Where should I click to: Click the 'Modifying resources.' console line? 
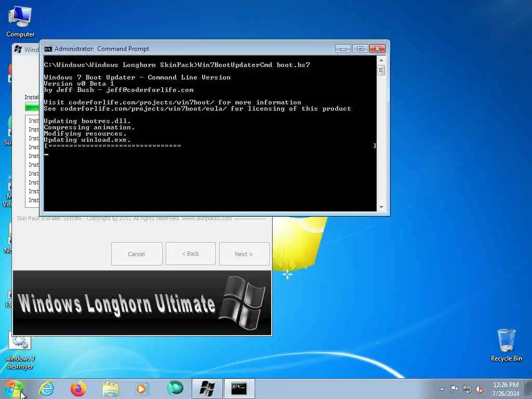click(85, 134)
